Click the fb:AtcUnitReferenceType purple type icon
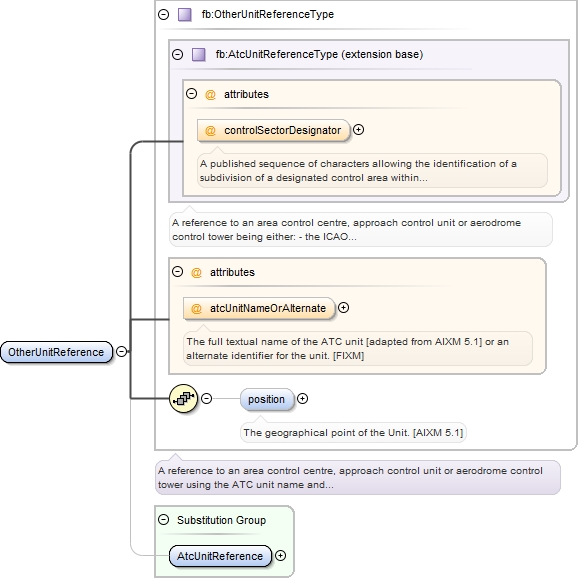Screen dimensions: 579x579 [x=199, y=55]
